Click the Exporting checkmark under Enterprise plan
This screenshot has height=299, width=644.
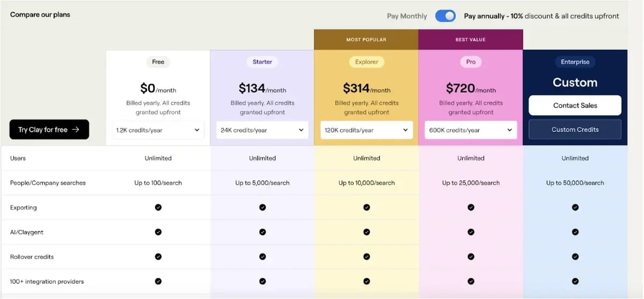pyautogui.click(x=575, y=207)
